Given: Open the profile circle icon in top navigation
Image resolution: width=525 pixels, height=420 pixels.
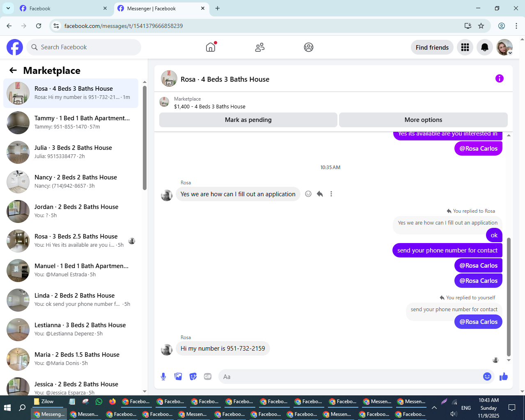Looking at the screenshot, I should click(309, 47).
